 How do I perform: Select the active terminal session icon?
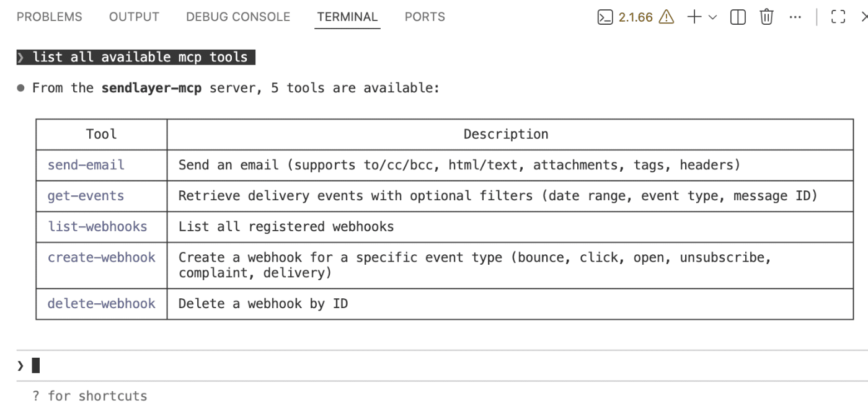(604, 17)
